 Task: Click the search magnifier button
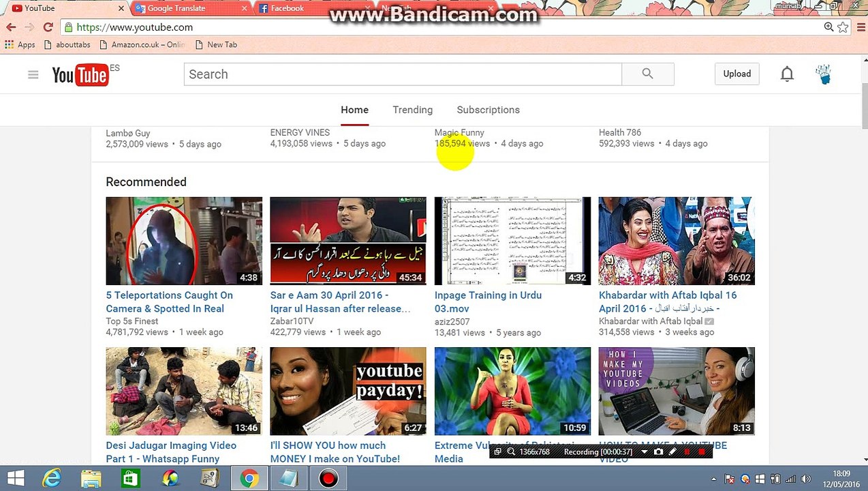[x=648, y=74]
